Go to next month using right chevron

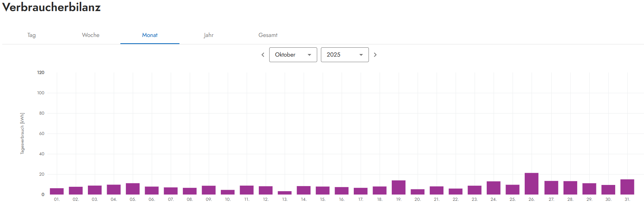[375, 55]
